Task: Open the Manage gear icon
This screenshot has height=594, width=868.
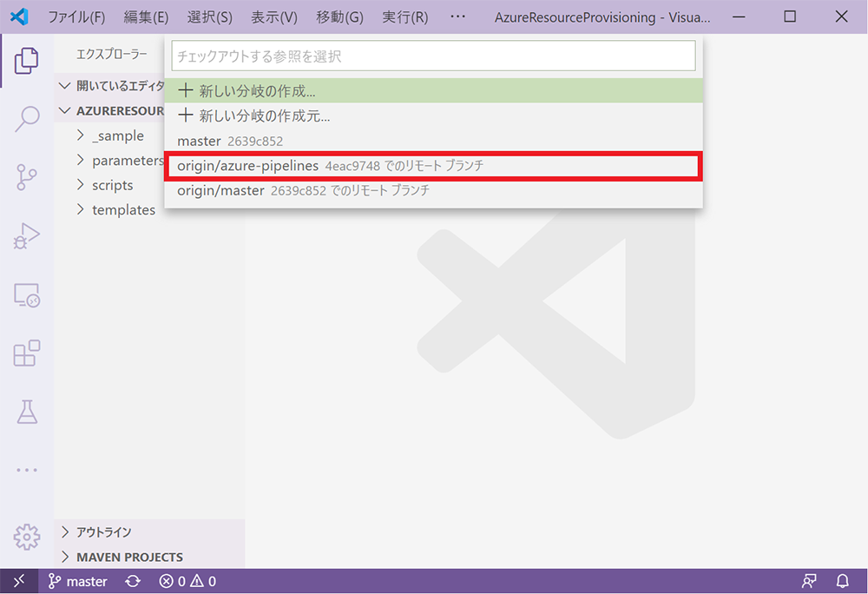Action: pyautogui.click(x=26, y=537)
